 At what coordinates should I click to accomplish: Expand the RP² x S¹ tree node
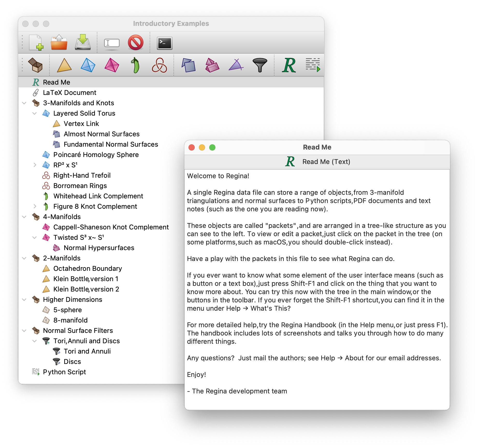tap(35, 165)
